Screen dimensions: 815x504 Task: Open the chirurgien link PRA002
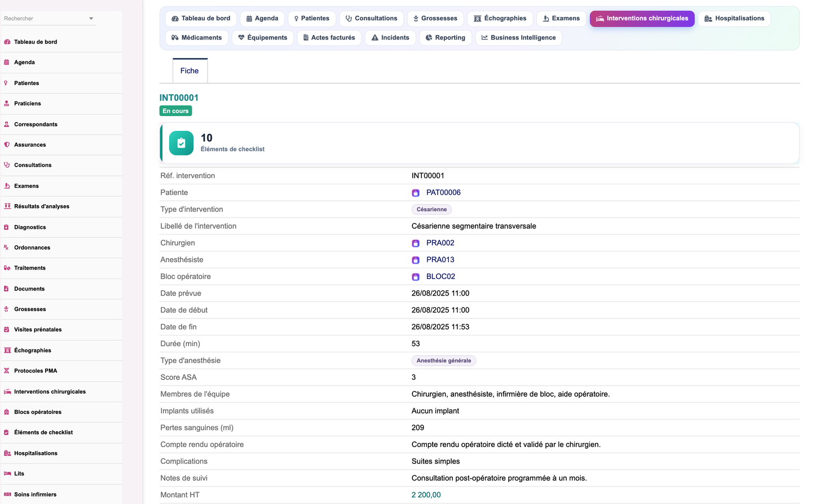point(440,243)
